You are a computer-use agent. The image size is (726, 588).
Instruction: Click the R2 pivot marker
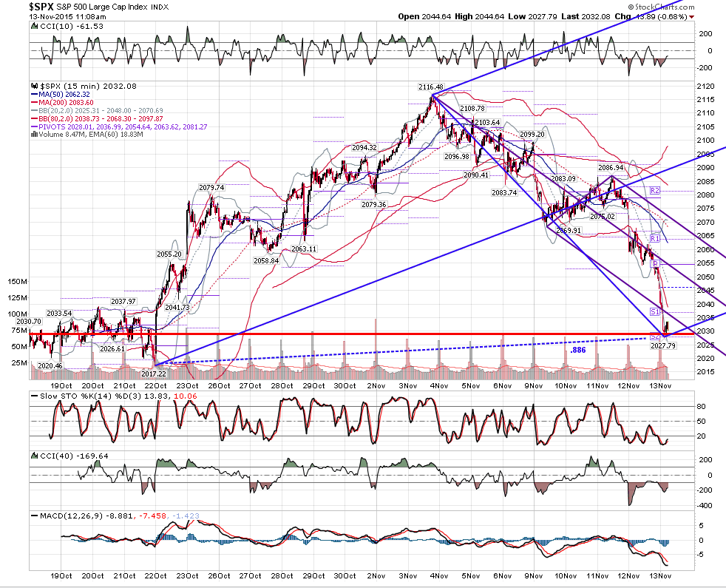pos(655,190)
